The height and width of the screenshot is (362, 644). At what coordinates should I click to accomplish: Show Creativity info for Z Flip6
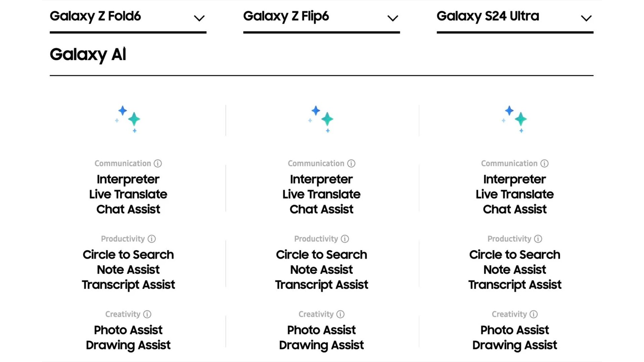340,314
